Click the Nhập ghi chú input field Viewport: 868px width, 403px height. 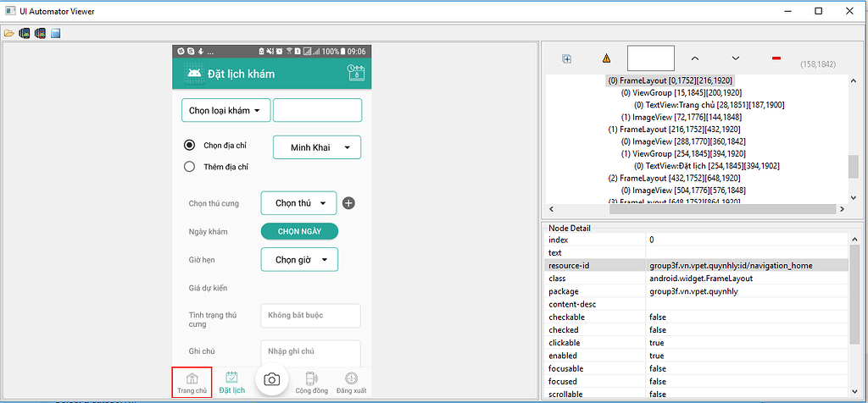tap(310, 353)
